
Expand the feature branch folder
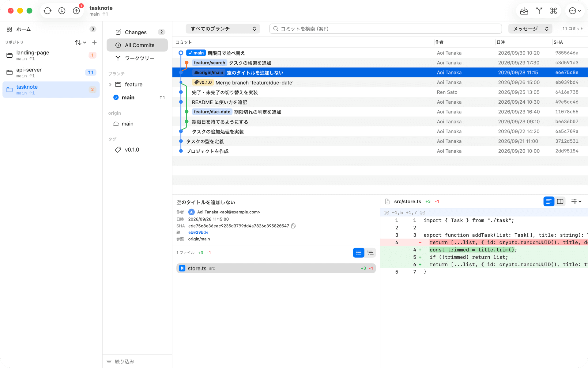110,84
